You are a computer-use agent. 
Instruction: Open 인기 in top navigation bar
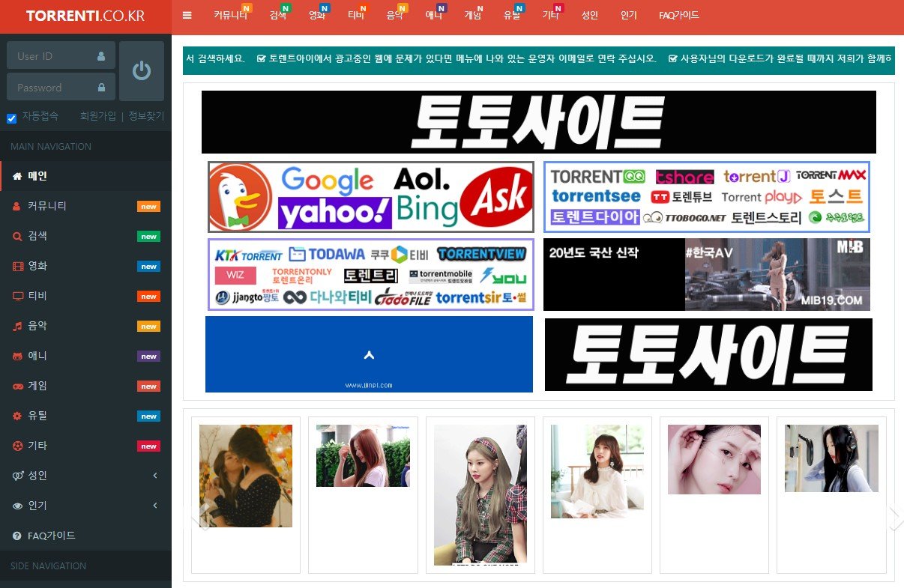(629, 15)
